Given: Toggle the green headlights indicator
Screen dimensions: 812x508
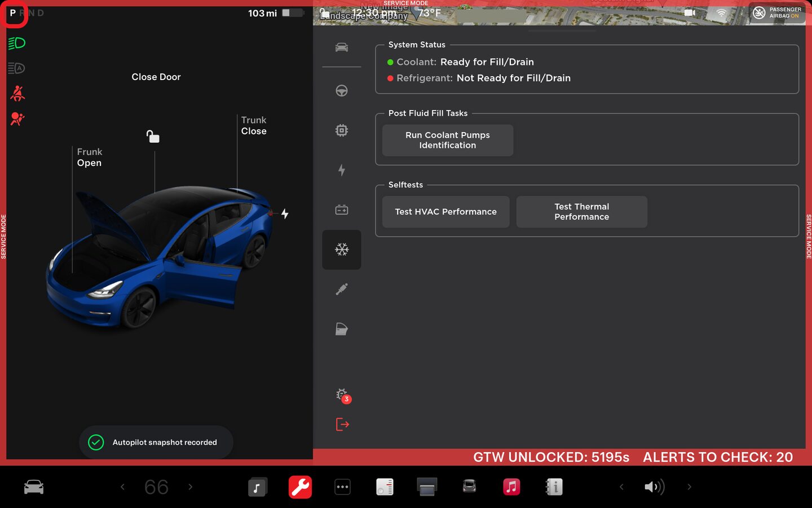Looking at the screenshot, I should pyautogui.click(x=17, y=43).
